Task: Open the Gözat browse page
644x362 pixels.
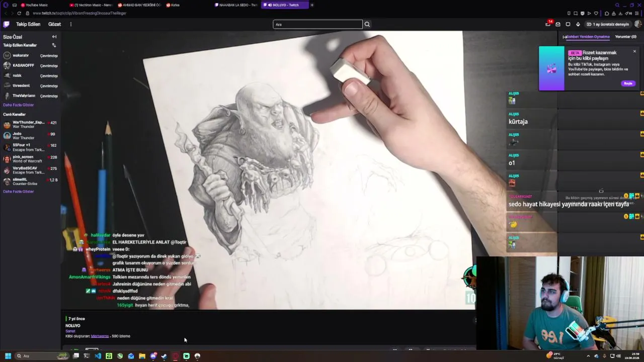Action: 54,24
